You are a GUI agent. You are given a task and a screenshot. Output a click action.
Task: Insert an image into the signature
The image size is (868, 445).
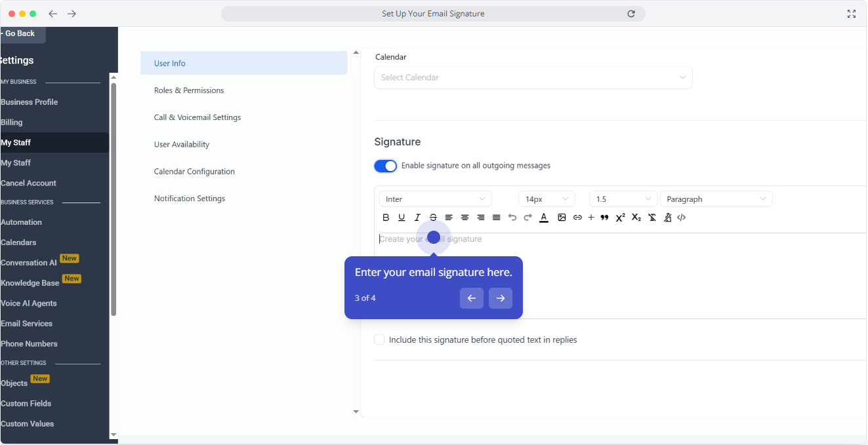pyautogui.click(x=562, y=218)
